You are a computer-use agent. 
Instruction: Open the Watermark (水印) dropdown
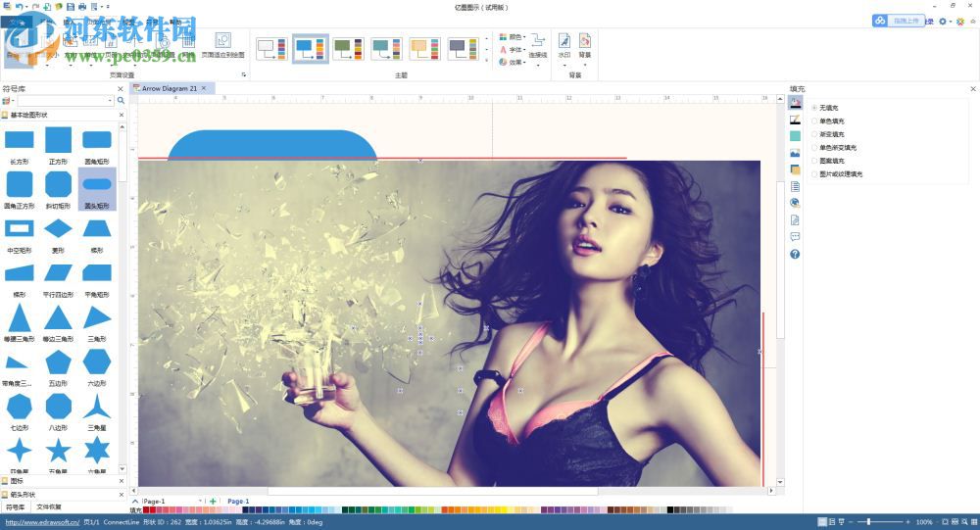[564, 47]
